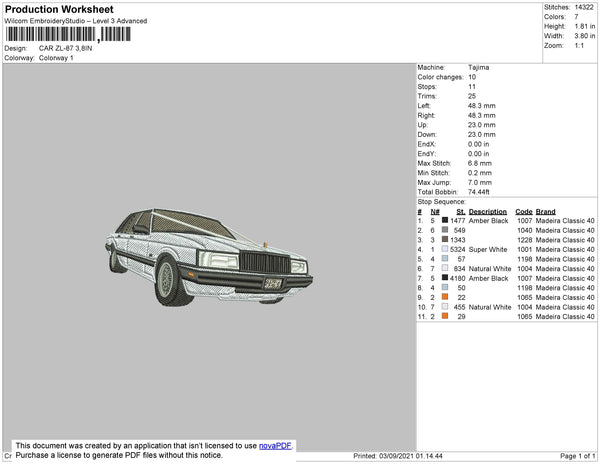Click the orange swatch in stop 11

tap(445, 316)
